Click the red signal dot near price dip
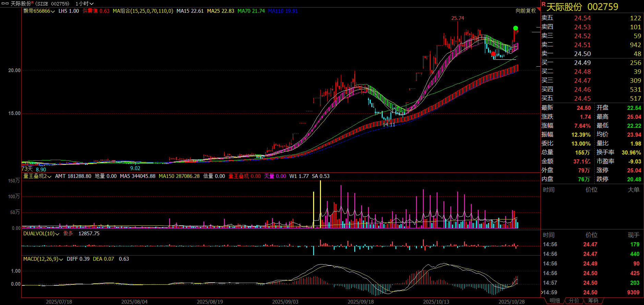 tap(493, 54)
